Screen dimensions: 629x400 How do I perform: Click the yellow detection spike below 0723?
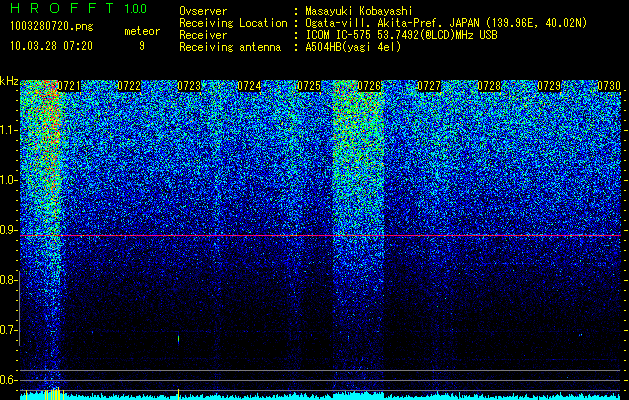179,394
